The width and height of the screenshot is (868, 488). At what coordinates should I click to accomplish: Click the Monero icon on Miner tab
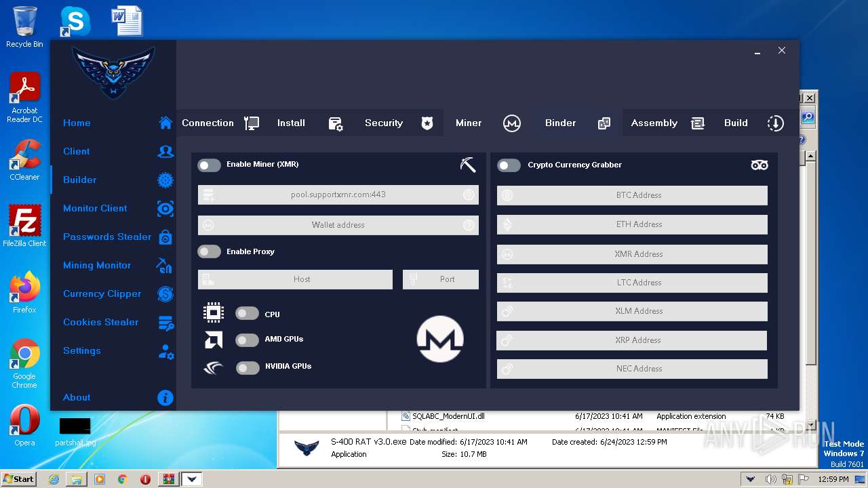512,123
